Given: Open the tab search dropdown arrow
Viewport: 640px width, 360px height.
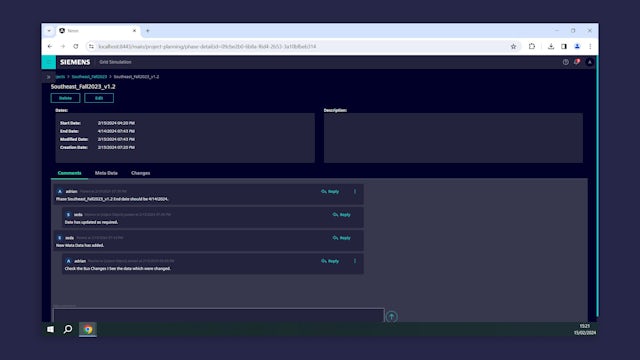Looking at the screenshot, I should (49, 31).
